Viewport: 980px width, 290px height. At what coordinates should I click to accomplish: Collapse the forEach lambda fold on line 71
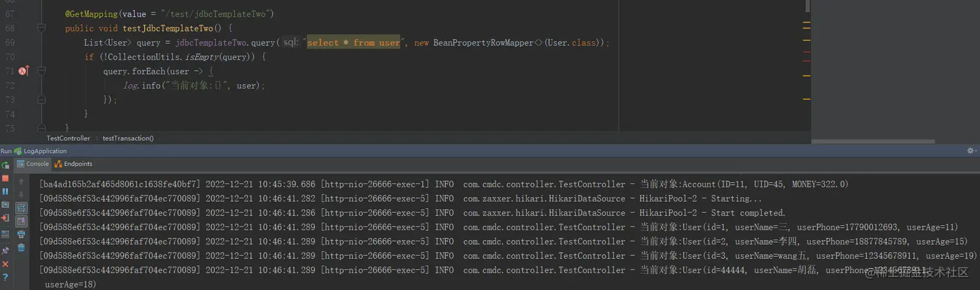(41, 71)
